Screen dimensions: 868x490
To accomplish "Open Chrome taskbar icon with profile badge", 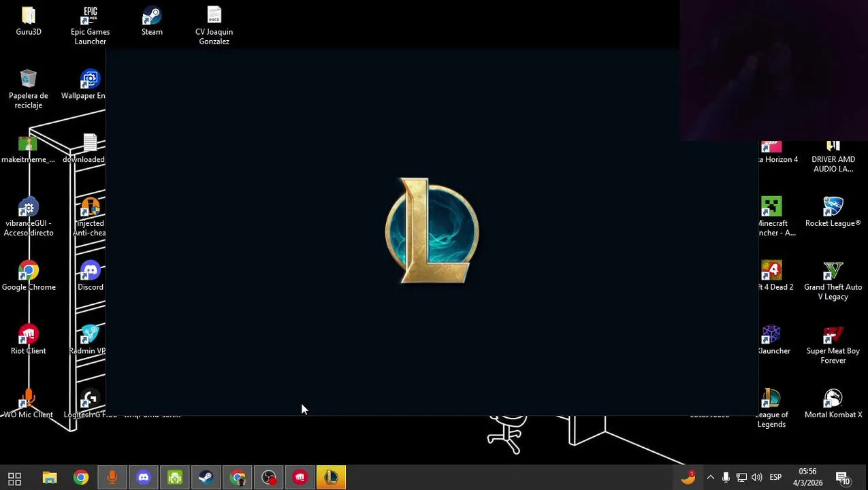I will pos(238,478).
